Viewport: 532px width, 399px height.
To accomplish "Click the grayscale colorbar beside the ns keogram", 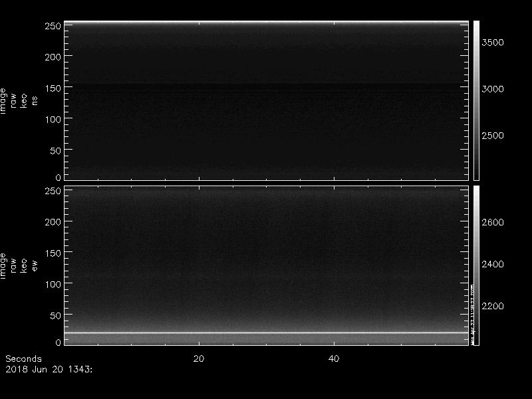I will [476, 101].
